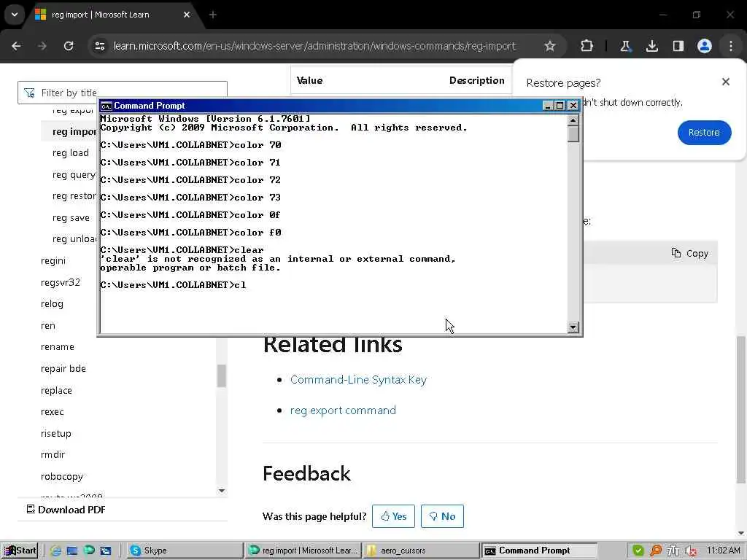The image size is (747, 560).
Task: Open a new browser tab
Action: click(213, 15)
